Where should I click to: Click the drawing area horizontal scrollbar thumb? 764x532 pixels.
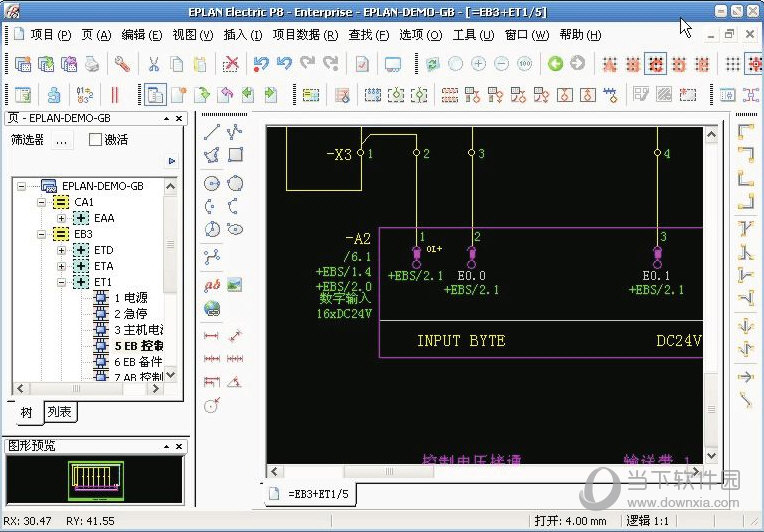[389, 471]
